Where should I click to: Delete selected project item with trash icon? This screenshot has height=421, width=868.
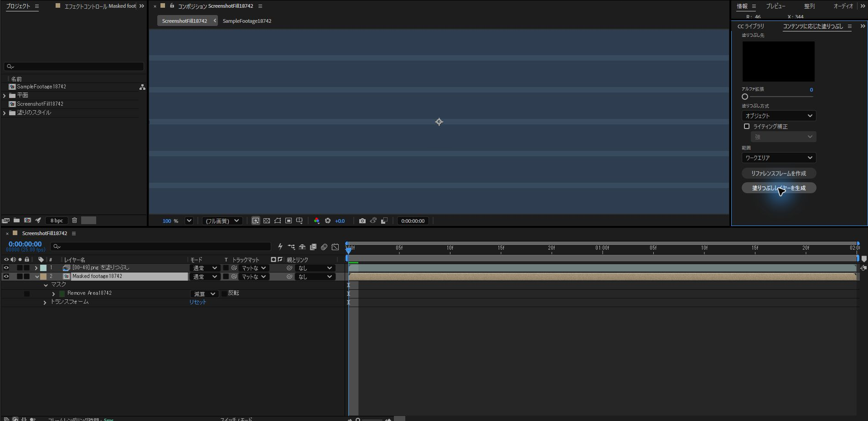pyautogui.click(x=74, y=221)
